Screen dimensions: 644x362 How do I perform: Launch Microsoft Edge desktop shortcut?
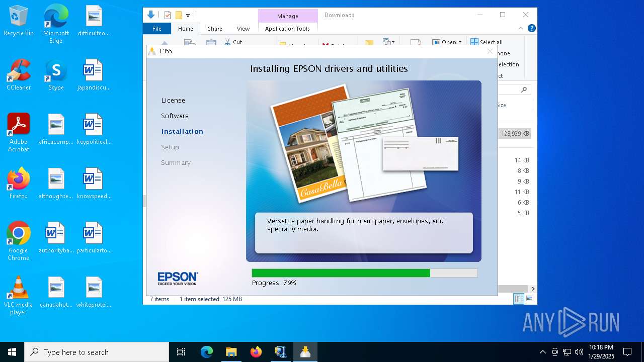point(56,24)
